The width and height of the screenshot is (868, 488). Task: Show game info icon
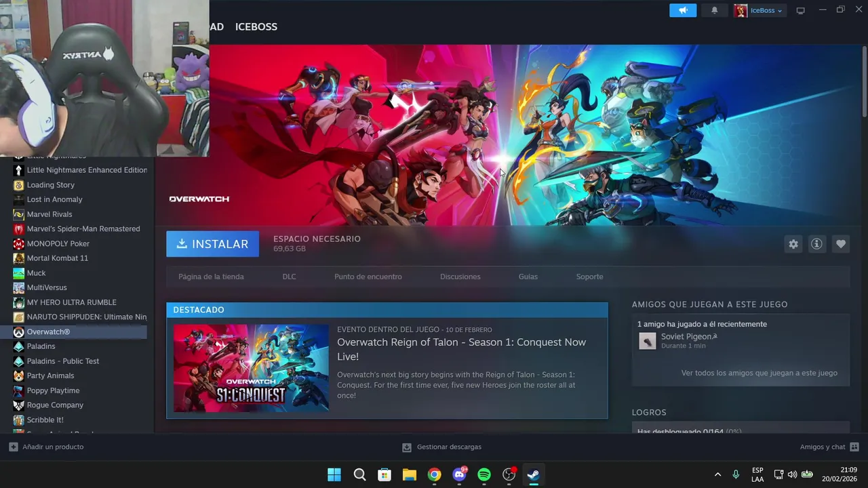[x=816, y=244]
